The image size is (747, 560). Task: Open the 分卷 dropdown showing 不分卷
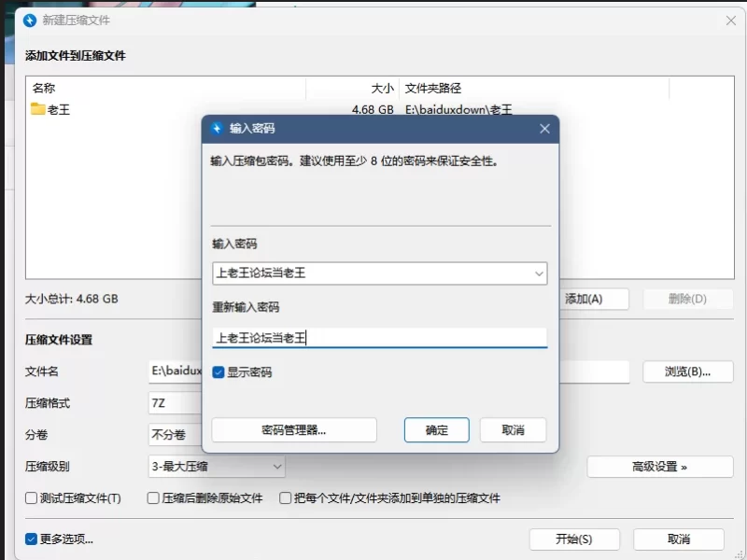click(175, 435)
